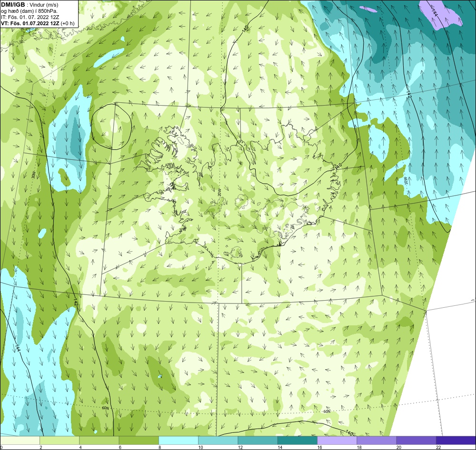Viewport: 476px width, 450px height.
Task: Click the legend tick value '16'
Action: point(320,447)
